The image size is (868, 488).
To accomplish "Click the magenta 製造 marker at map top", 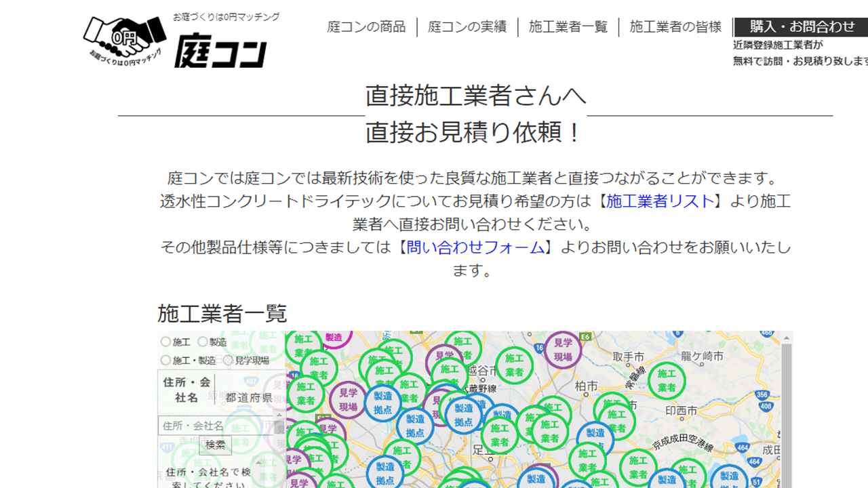I will 334,337.
